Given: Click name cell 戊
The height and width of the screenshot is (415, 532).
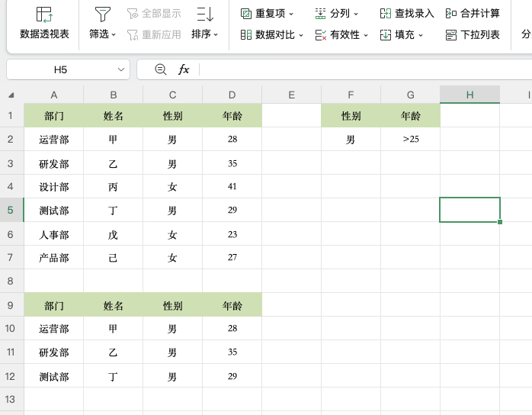Looking at the screenshot, I should (114, 234).
